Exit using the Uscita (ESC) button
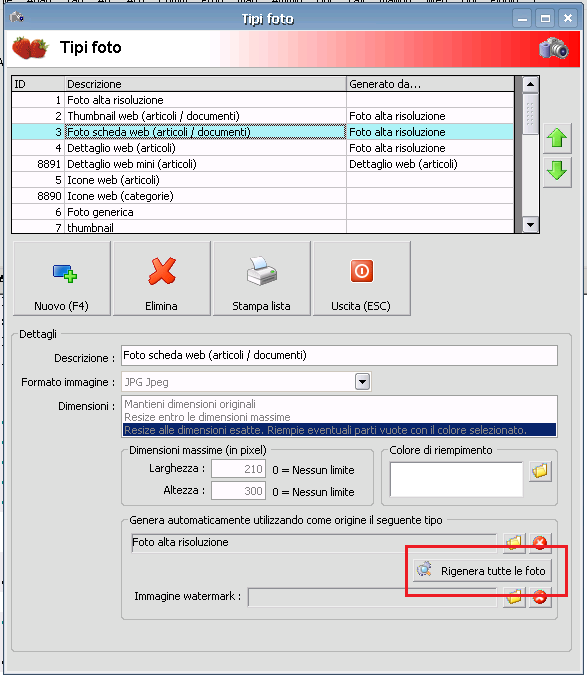Screen dimensions: 587x681 pos(361,278)
